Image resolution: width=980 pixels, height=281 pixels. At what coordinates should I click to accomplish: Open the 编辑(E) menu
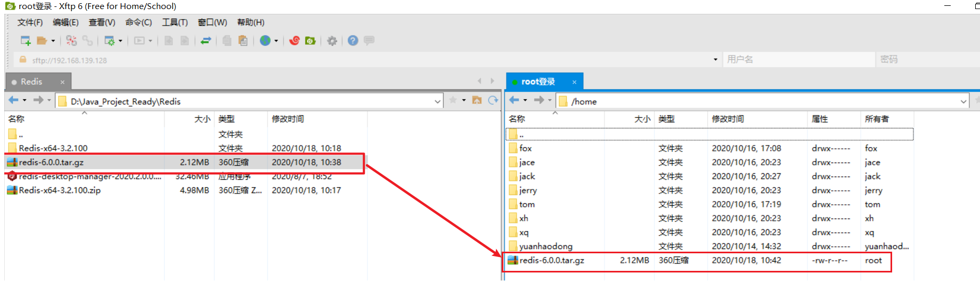click(x=66, y=22)
